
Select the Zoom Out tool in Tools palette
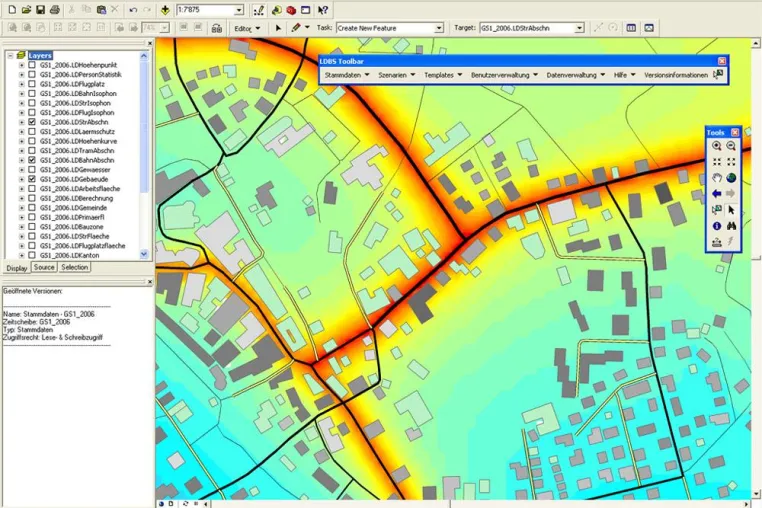coord(731,146)
